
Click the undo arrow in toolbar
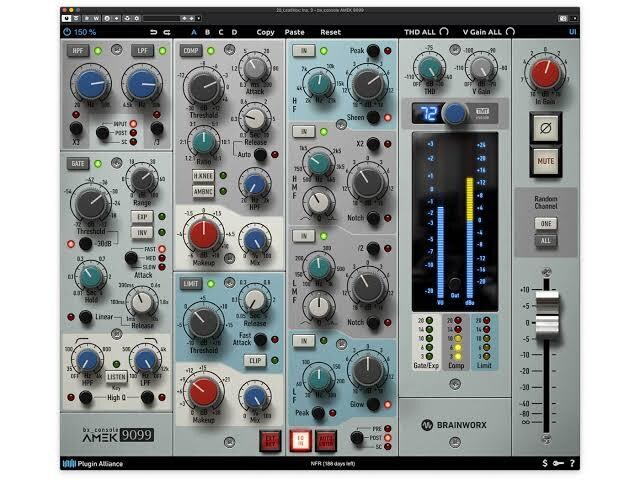point(153,32)
